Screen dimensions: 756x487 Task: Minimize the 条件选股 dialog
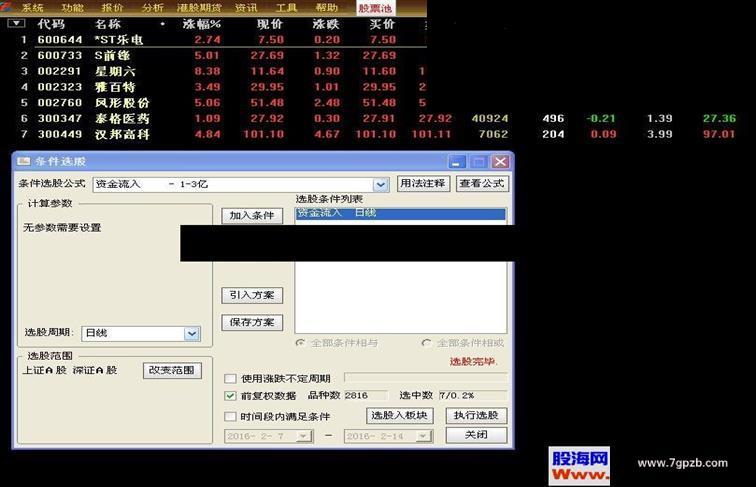[457, 162]
